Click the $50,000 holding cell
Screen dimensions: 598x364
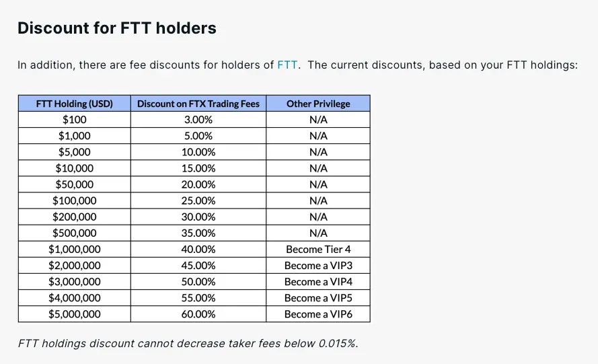pos(74,184)
